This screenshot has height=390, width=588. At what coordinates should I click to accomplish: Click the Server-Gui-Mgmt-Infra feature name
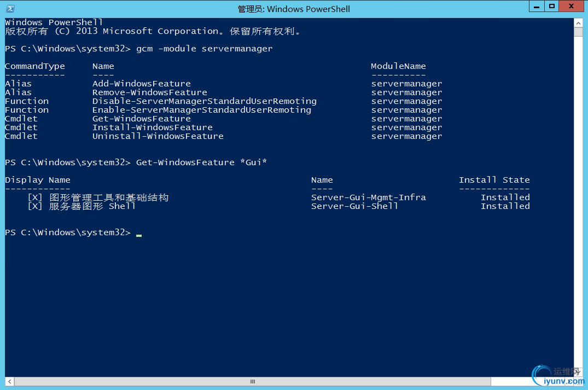point(368,197)
